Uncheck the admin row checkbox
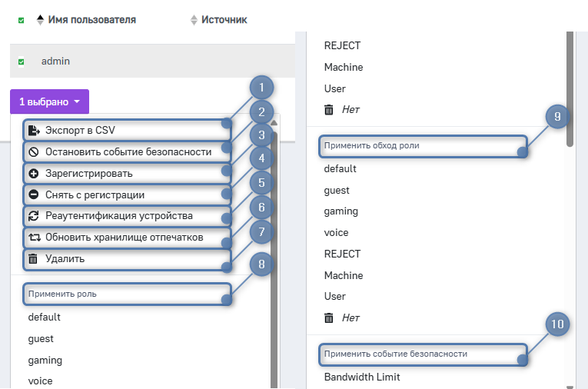 (22, 62)
